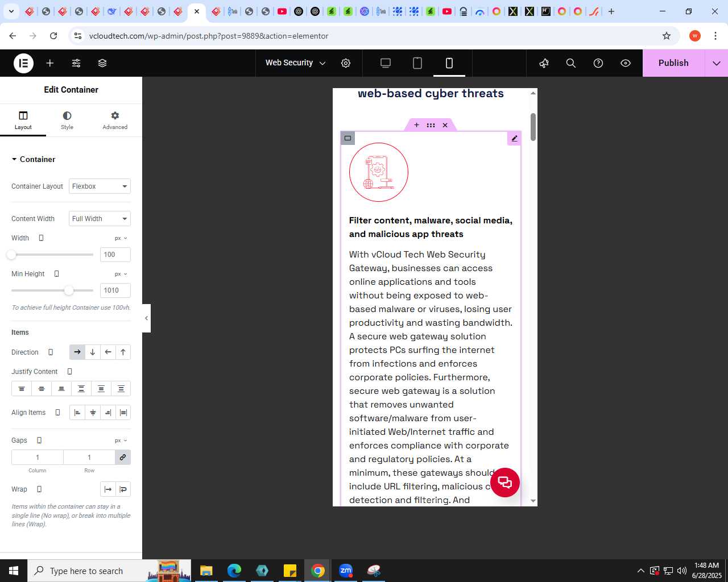Justify content to Space Around

point(101,389)
